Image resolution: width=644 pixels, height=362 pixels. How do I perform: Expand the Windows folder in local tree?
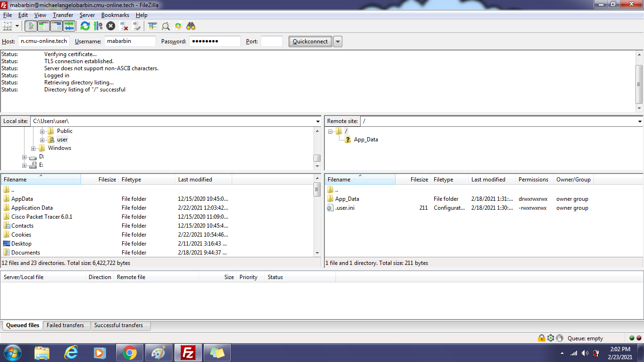(x=33, y=148)
